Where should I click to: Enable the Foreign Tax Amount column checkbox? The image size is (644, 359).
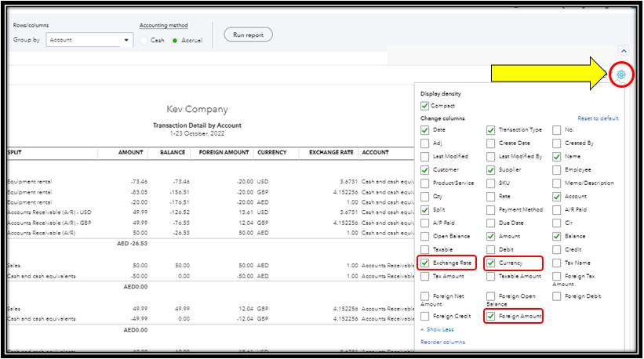tap(556, 276)
